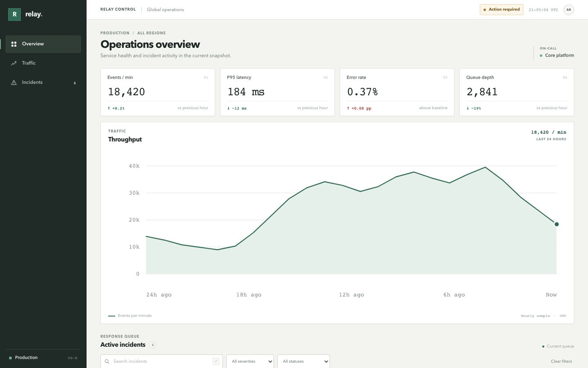
Task: Click the Active incidents count badge
Action: tap(153, 345)
